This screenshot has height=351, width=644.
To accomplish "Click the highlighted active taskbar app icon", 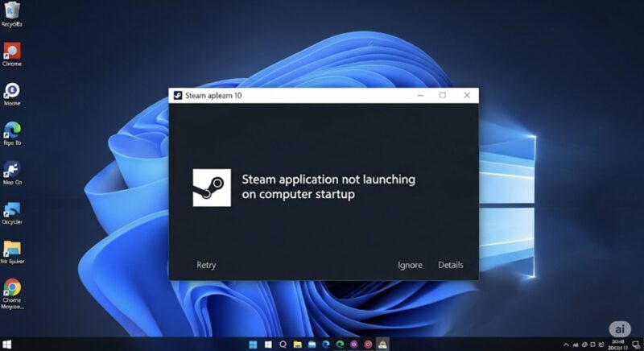I will 382,344.
